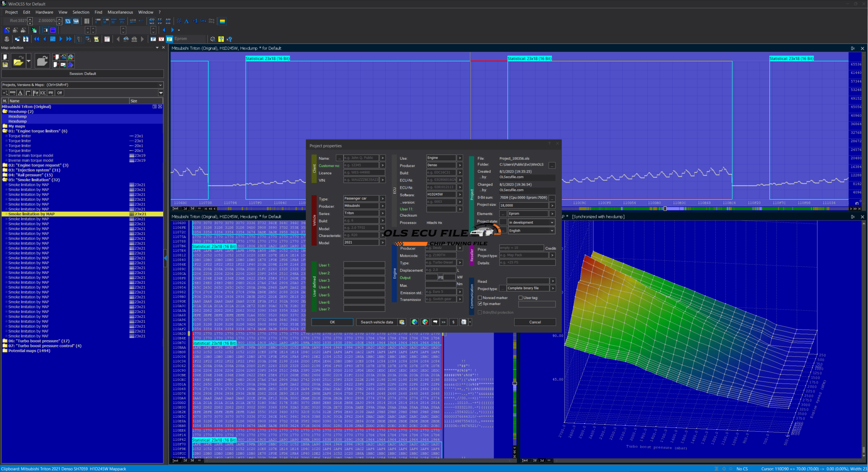
Task: Enable the Noread marker checkbox
Action: tap(480, 298)
